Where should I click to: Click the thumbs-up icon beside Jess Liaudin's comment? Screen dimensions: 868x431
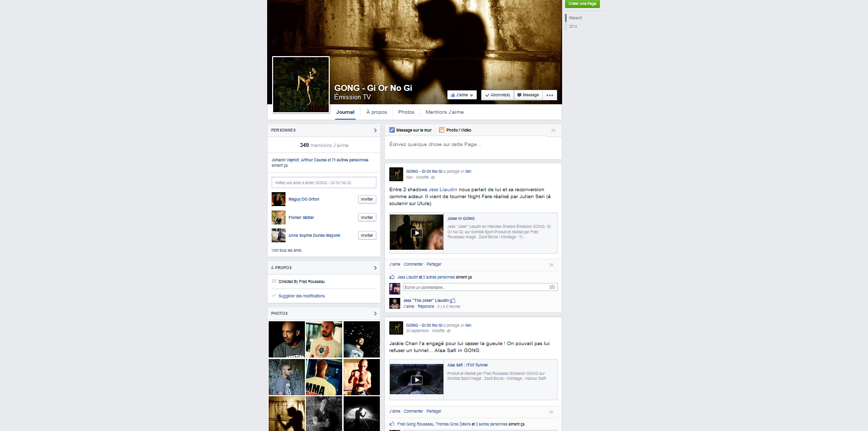point(453,300)
